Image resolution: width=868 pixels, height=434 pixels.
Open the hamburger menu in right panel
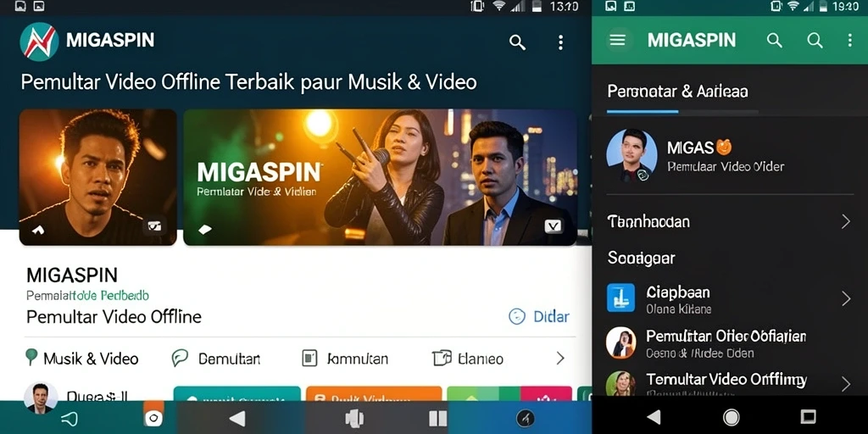click(x=617, y=40)
